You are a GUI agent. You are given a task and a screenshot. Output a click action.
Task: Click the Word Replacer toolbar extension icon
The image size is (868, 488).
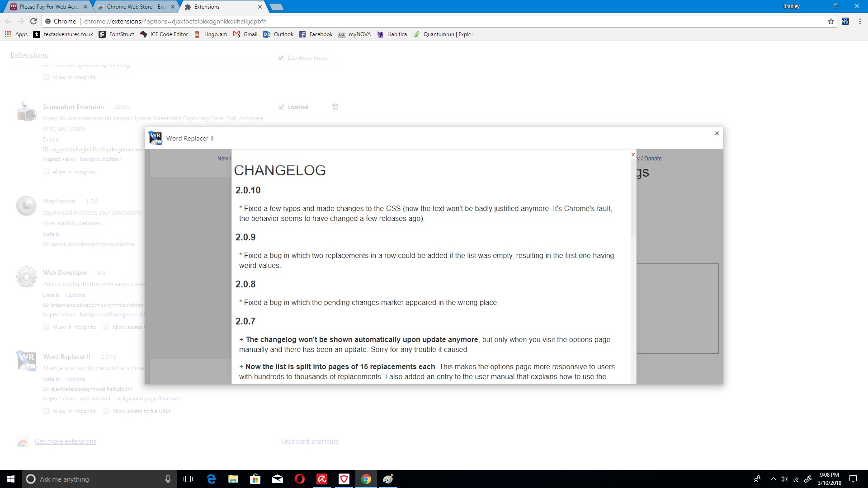coord(845,21)
